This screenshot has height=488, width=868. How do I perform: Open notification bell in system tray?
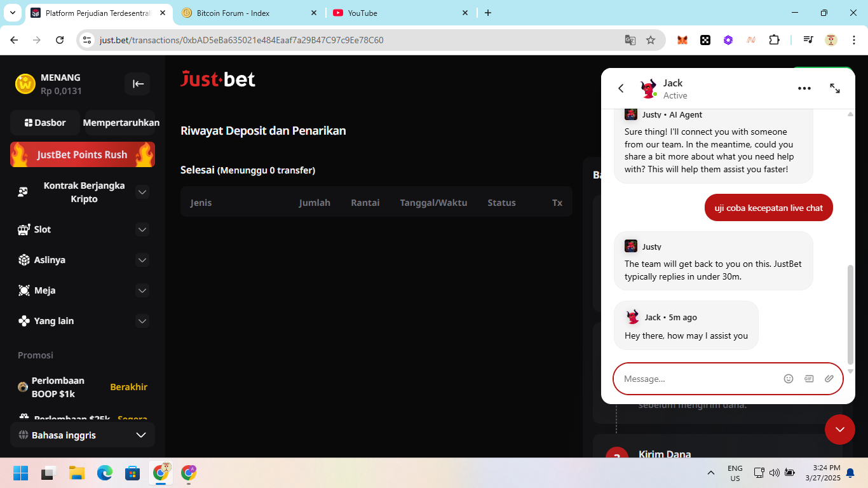pos(850,473)
